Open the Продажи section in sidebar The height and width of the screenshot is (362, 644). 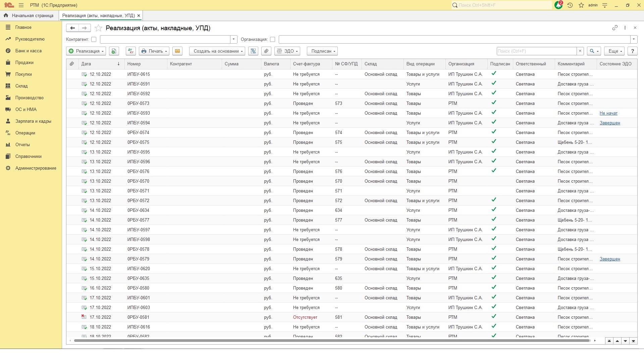tap(24, 63)
